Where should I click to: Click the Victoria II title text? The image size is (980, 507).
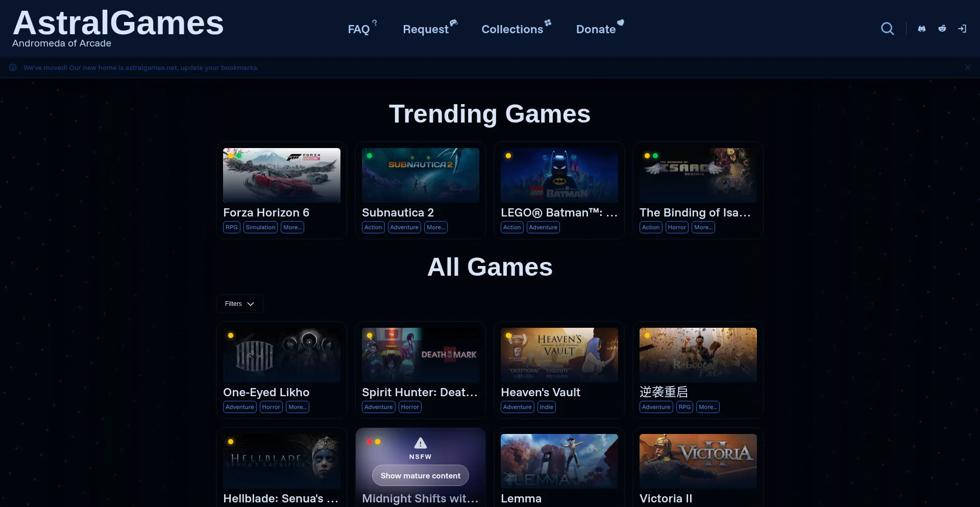click(666, 498)
